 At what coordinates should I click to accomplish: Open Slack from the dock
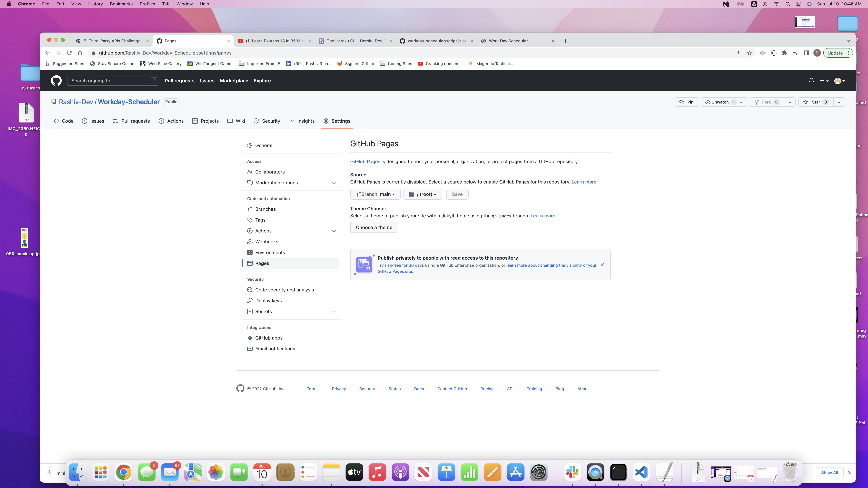(572, 472)
